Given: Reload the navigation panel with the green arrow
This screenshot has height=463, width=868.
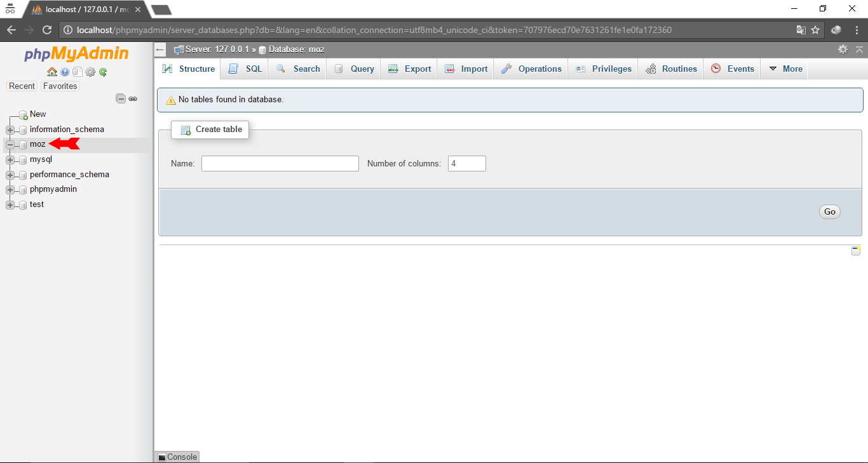Looking at the screenshot, I should [102, 72].
